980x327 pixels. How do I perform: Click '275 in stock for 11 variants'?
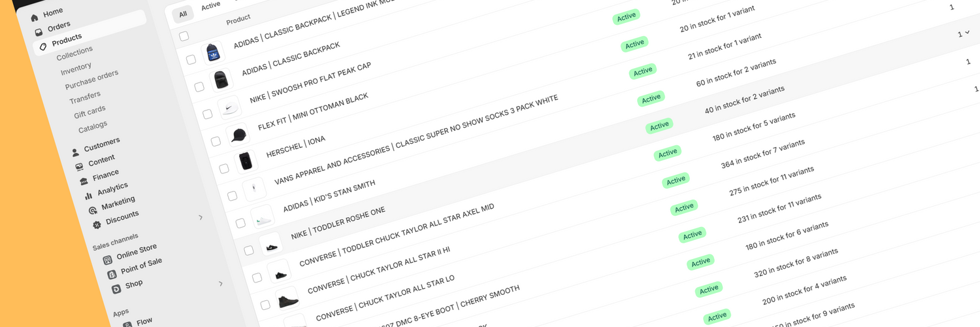[x=772, y=179]
